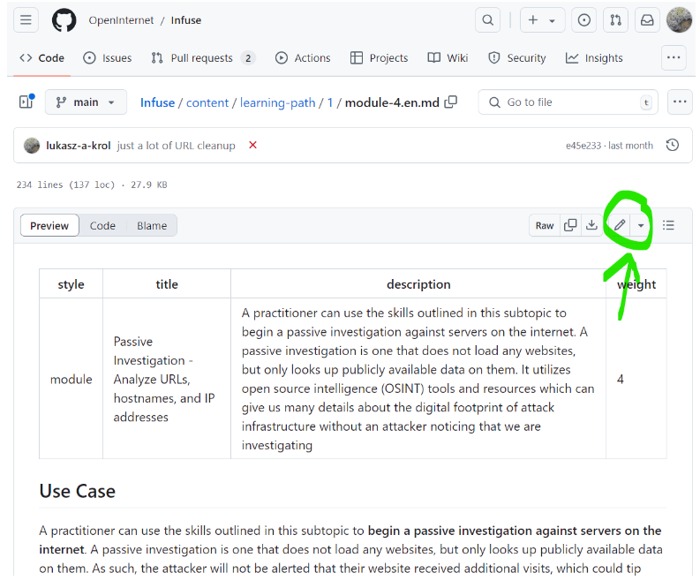
Task: Open commit e45e233 link
Action: [x=583, y=146]
